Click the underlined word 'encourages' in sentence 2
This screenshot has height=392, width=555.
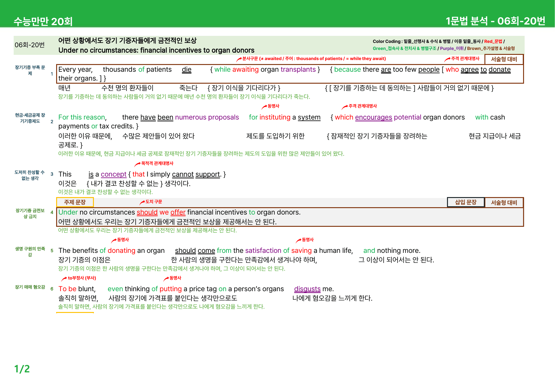[x=373, y=117]
